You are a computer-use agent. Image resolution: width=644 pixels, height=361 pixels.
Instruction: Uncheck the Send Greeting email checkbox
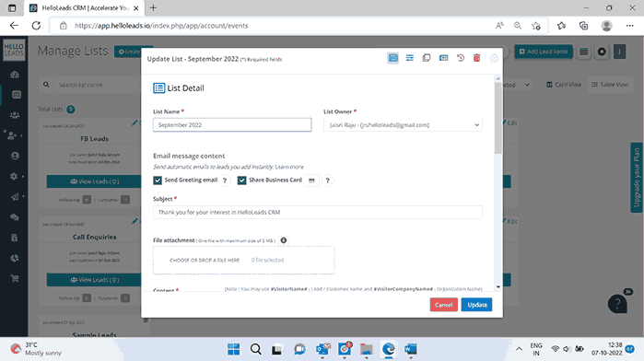tap(158, 180)
